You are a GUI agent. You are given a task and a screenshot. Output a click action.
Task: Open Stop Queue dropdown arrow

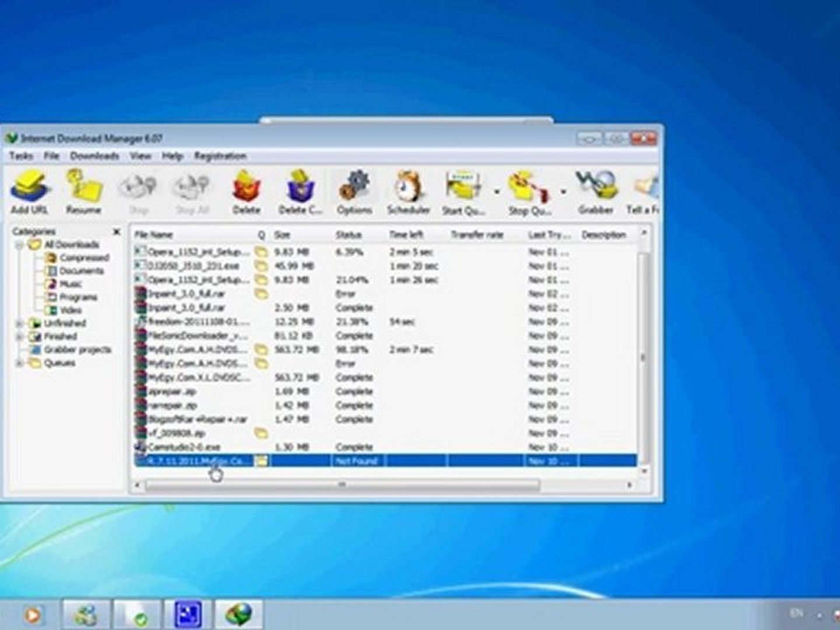coord(563,192)
